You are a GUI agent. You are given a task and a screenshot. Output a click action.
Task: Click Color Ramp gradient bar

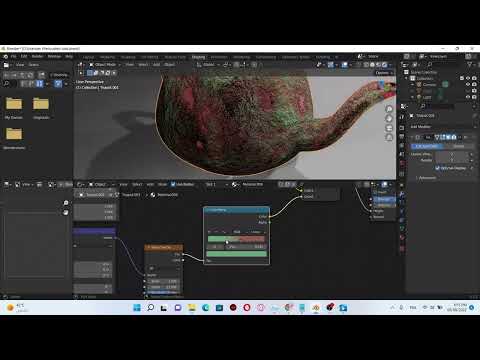236,239
